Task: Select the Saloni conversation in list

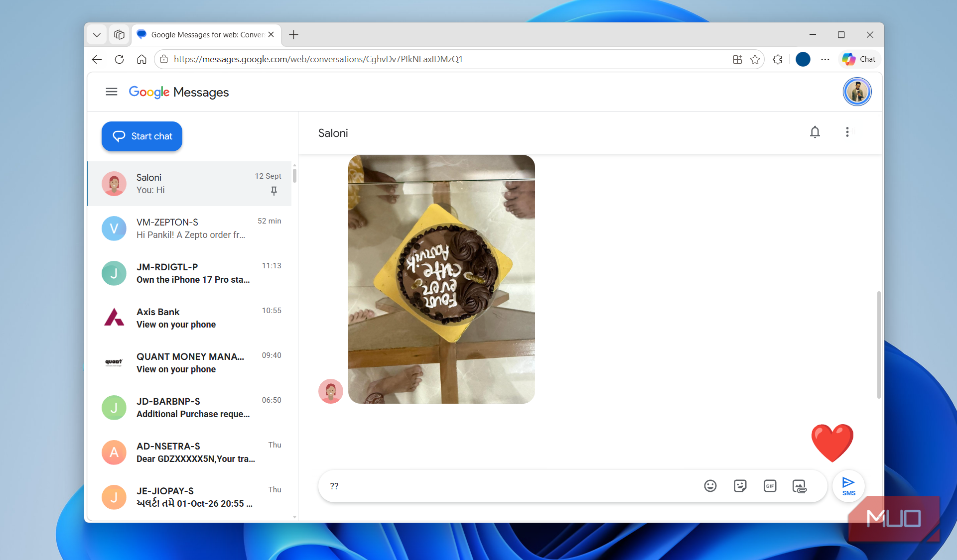Action: (x=189, y=184)
